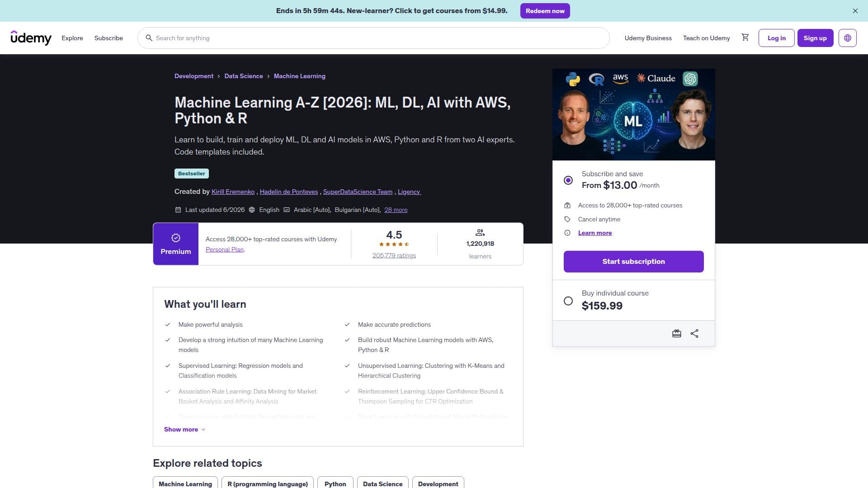868x488 pixels.
Task: Click the courses access icon in subscription card
Action: pos(567,205)
